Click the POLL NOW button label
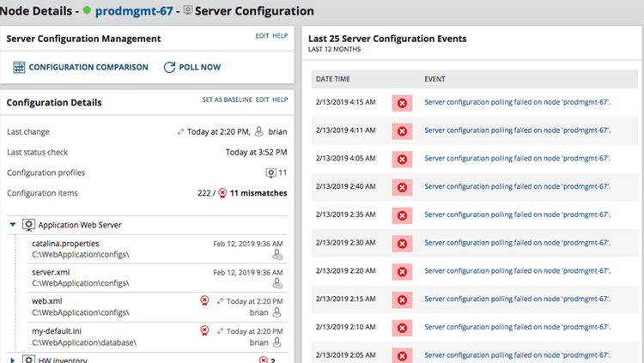Screen dimensions: 644x363 tap(199, 67)
